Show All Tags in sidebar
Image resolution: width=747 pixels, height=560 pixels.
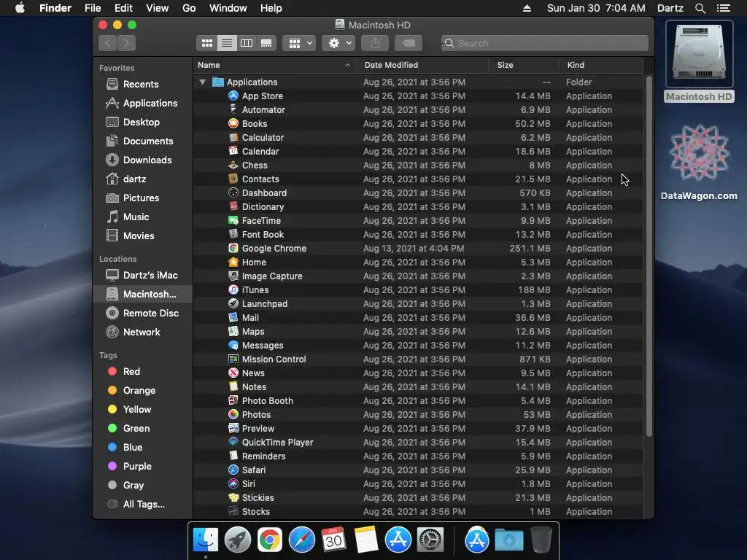click(x=143, y=505)
